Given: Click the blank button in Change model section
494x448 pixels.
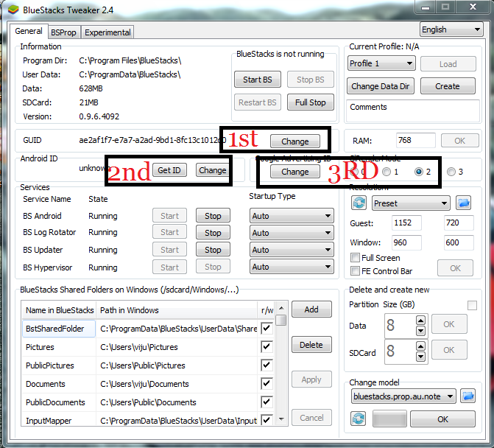Looking at the screenshot, I should pyautogui.click(x=389, y=419).
